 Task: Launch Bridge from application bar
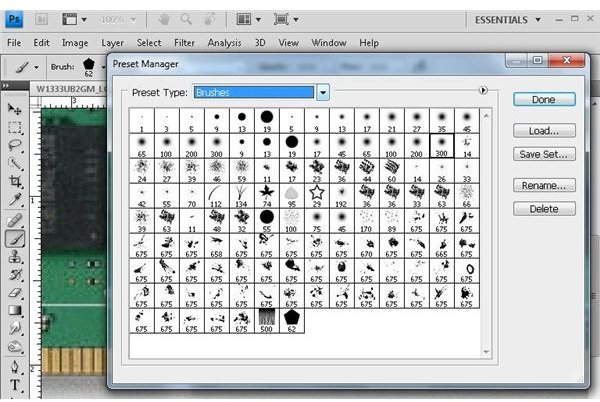click(41, 19)
